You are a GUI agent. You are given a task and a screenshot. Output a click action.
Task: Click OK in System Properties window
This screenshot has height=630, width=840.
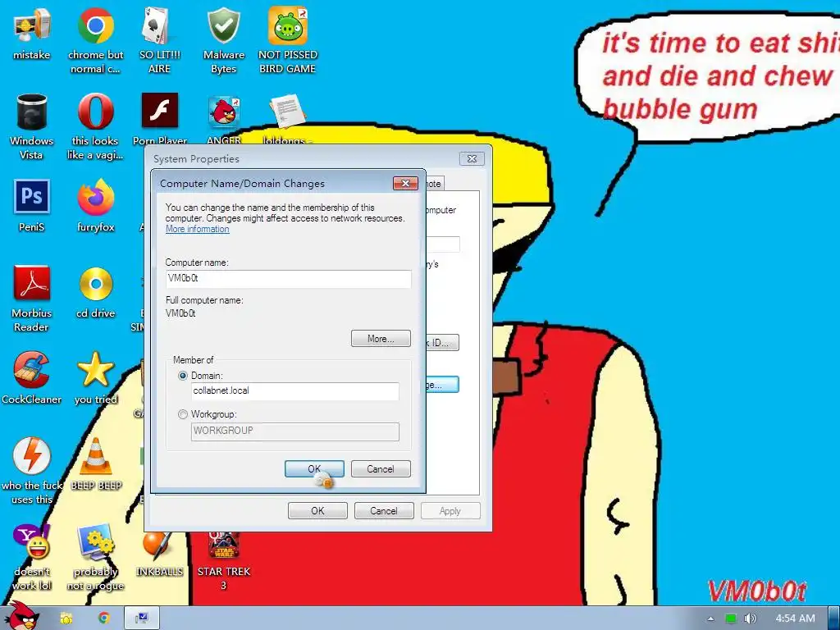point(317,510)
